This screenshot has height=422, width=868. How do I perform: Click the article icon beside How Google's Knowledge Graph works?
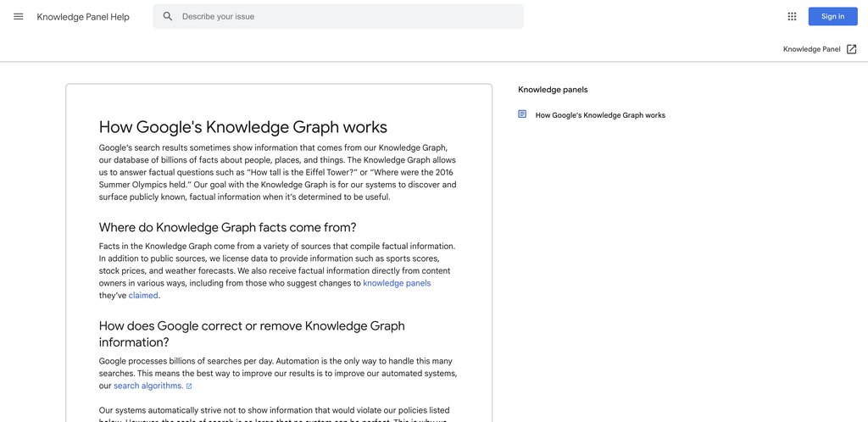(522, 114)
